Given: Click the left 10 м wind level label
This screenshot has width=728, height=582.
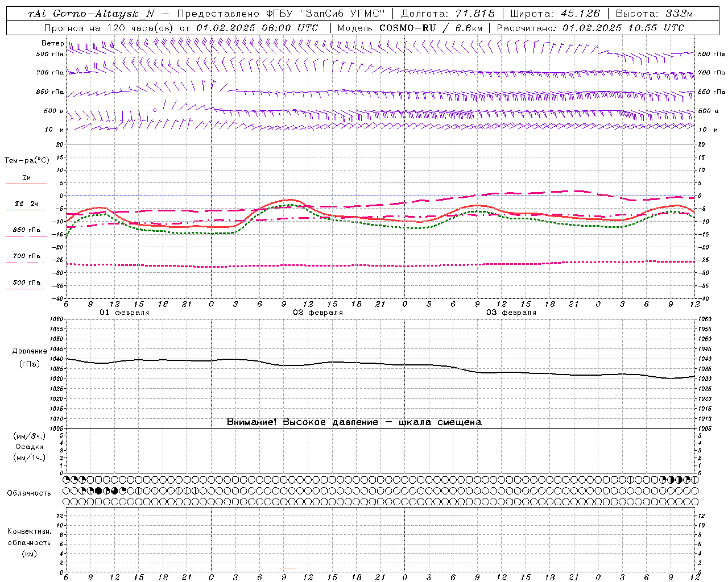Looking at the screenshot, I should point(54,130).
